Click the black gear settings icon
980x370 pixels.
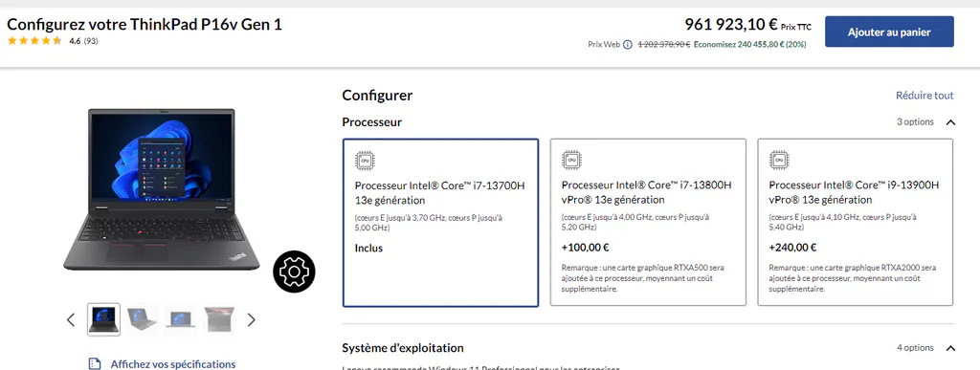click(x=295, y=272)
